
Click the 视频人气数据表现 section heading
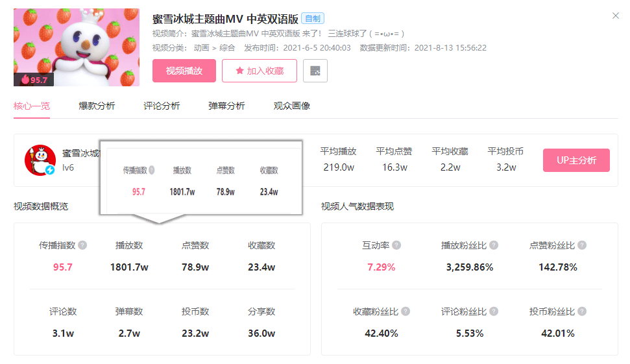357,206
